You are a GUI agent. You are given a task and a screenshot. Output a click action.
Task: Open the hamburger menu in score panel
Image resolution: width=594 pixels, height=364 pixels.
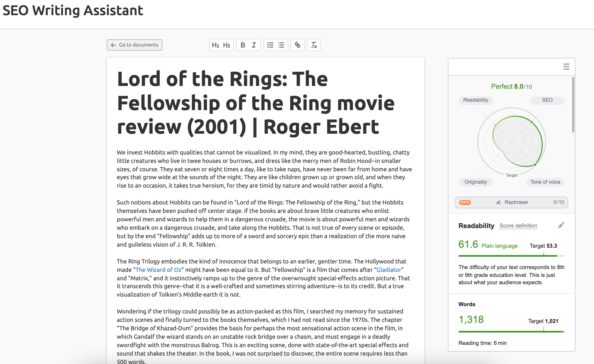(x=566, y=67)
